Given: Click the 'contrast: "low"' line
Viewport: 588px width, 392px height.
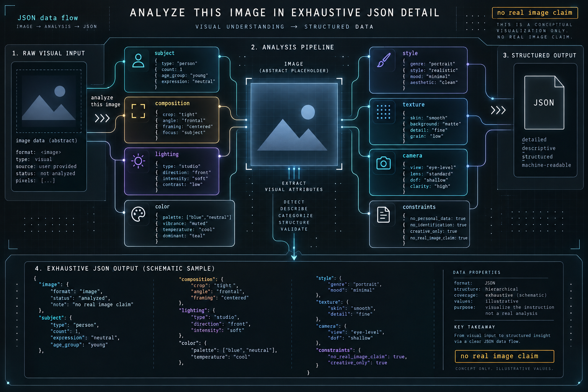Looking at the screenshot, I should pyautogui.click(x=183, y=185).
